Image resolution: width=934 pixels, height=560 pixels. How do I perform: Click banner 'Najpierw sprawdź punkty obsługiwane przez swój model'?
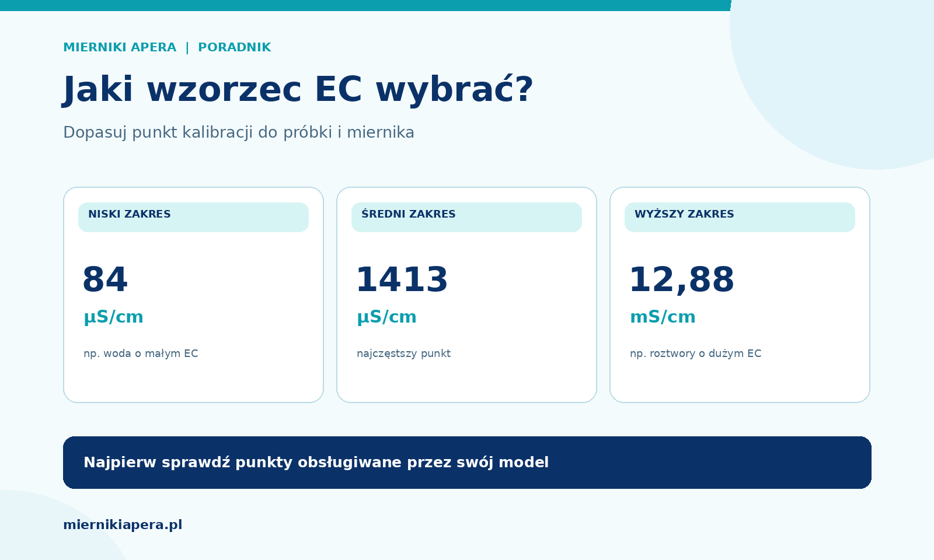[x=467, y=463]
